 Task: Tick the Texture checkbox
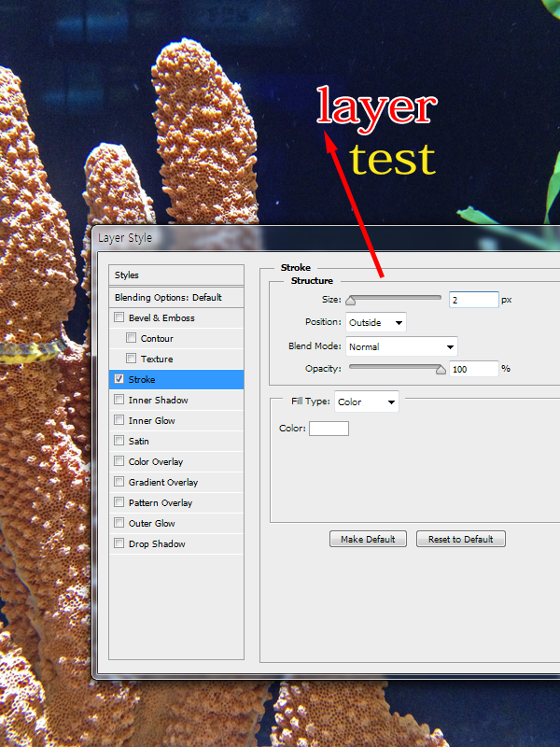[131, 359]
